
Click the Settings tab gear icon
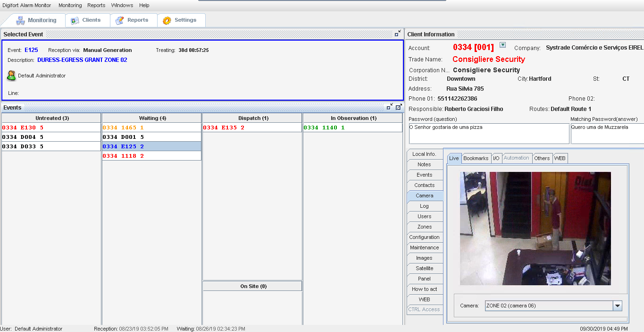pyautogui.click(x=167, y=20)
